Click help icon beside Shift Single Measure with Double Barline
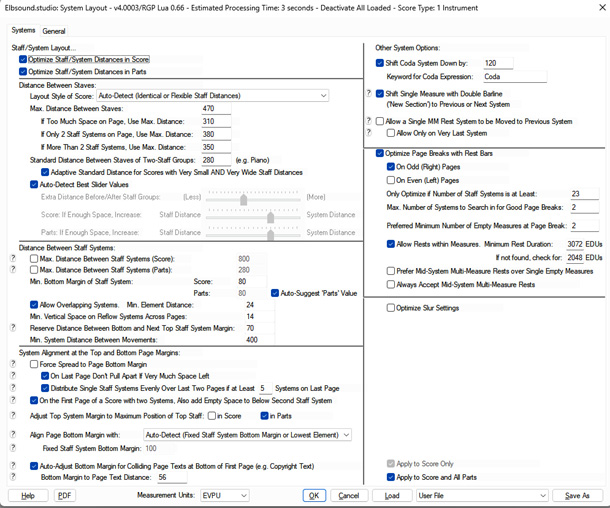610x508 pixels. click(369, 93)
